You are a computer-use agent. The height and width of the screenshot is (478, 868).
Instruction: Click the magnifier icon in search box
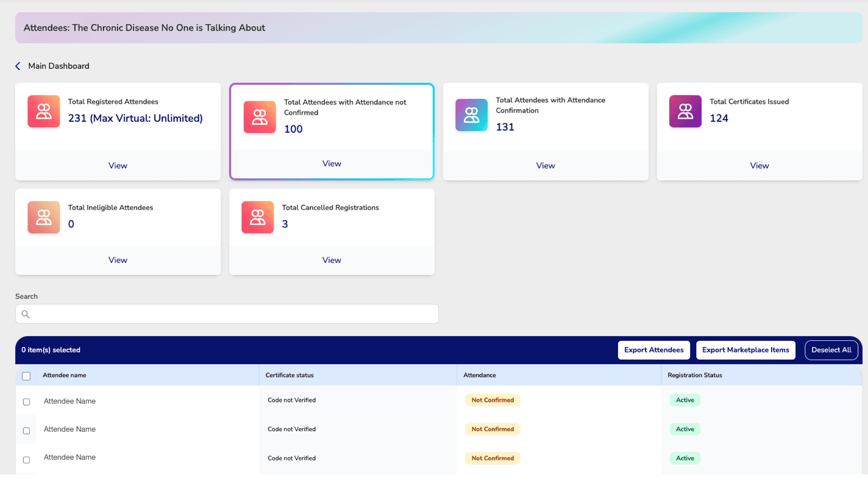click(x=26, y=315)
